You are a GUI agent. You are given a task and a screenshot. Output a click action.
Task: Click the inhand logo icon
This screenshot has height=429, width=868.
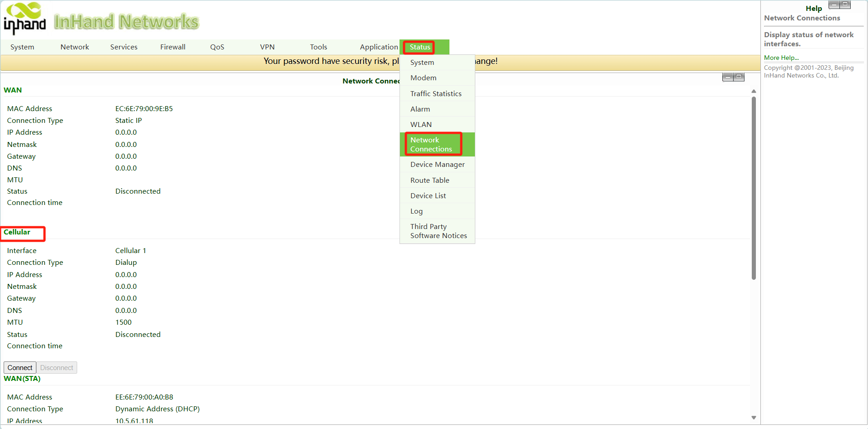click(x=25, y=18)
